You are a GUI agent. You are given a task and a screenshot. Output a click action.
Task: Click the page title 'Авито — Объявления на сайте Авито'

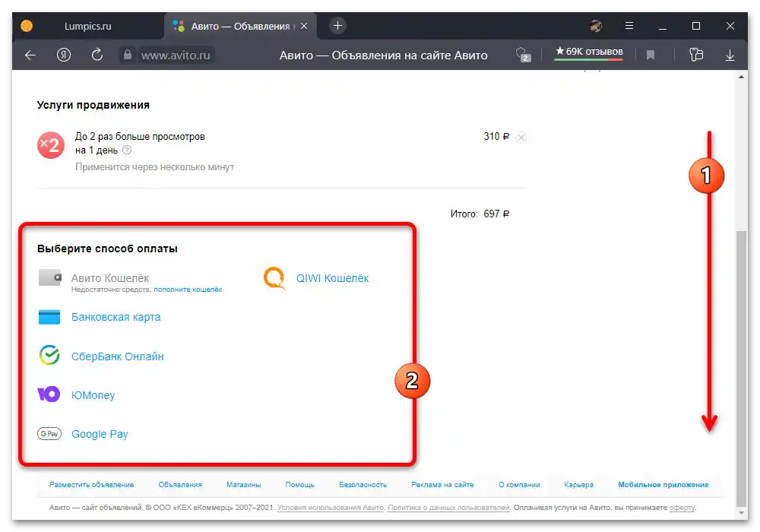tap(383, 55)
